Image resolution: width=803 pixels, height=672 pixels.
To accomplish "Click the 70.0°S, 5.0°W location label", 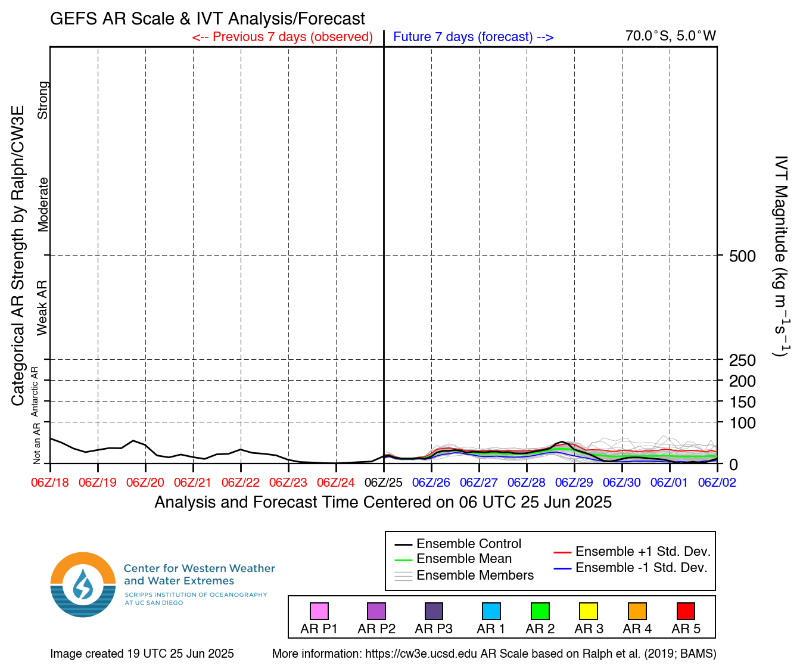I will (x=671, y=36).
